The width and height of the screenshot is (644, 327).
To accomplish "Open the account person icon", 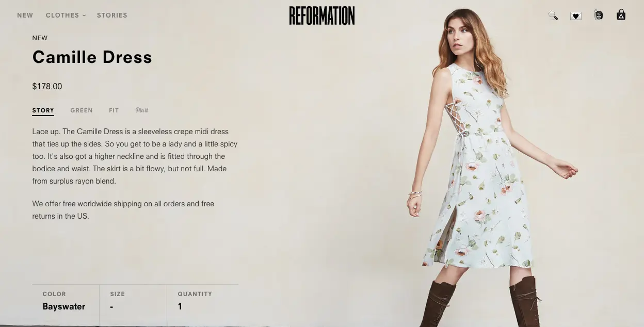I will pos(599,15).
